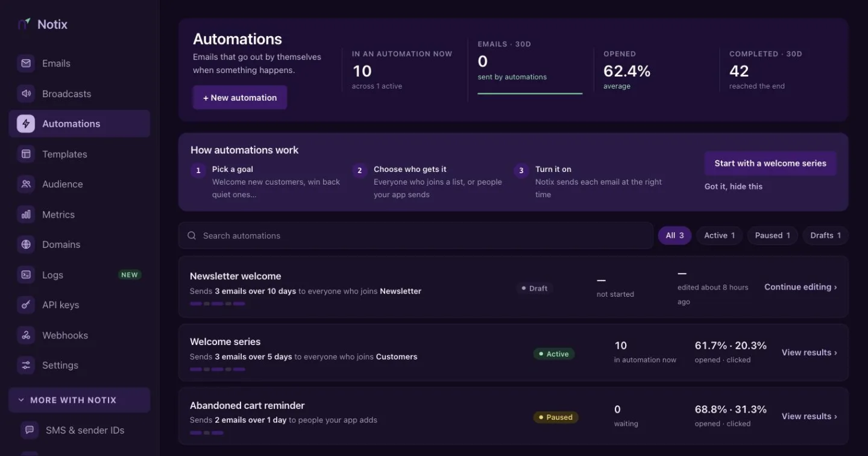Filter automations by Drafts

[x=826, y=236]
